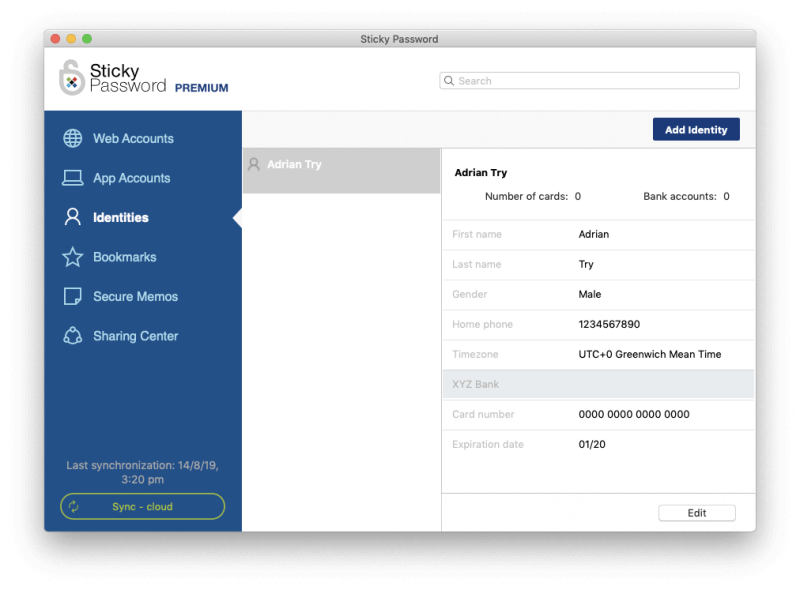Select Adrian Try in the identity list
The image size is (800, 590).
tap(341, 170)
